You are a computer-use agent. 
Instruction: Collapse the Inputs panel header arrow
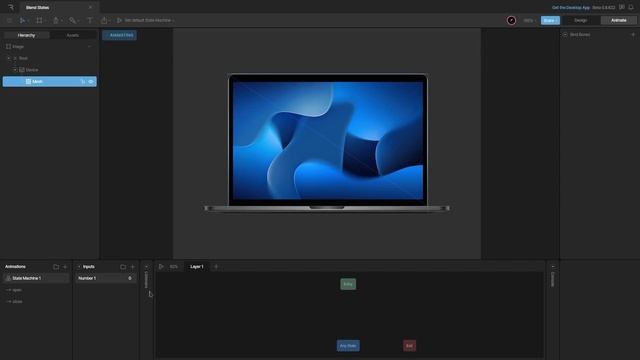click(79, 267)
